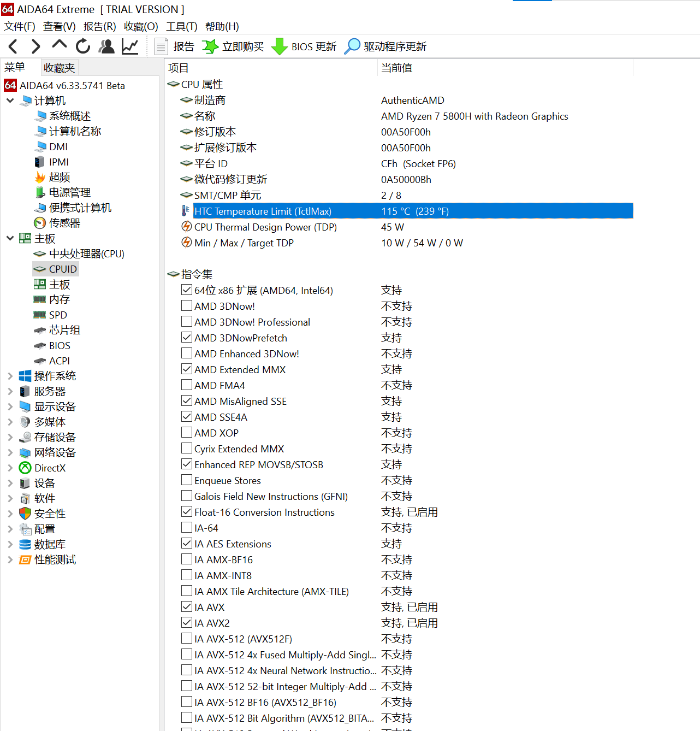Screen dimensions: 700x731
Task: Expand the 网络设备 tree node
Action: point(10,452)
